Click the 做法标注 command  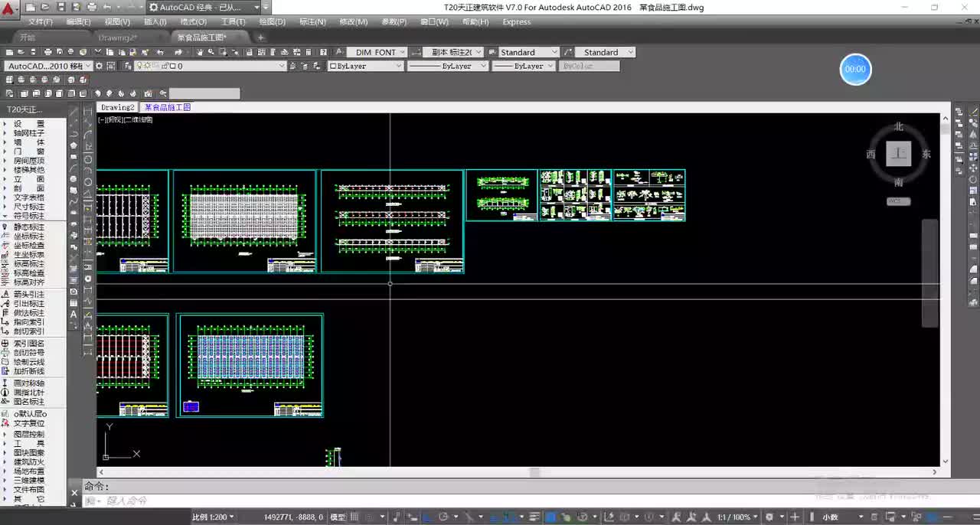click(x=29, y=313)
